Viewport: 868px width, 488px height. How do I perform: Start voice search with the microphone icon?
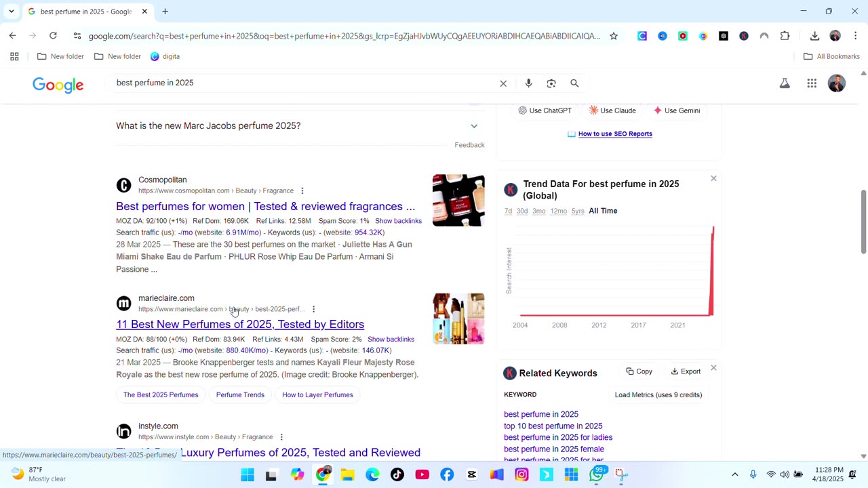pos(528,83)
